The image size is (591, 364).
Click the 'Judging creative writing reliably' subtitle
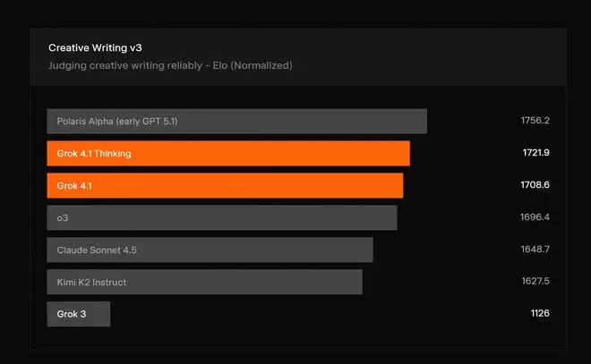click(x=169, y=65)
